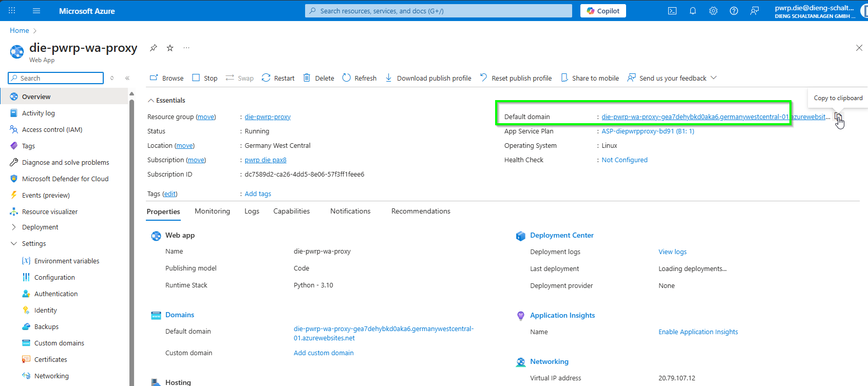The height and width of the screenshot is (386, 868).
Task: Click Download publish profile
Action: coord(428,78)
